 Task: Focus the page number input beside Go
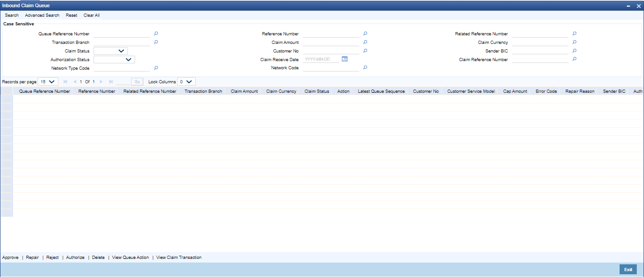[x=123, y=82]
